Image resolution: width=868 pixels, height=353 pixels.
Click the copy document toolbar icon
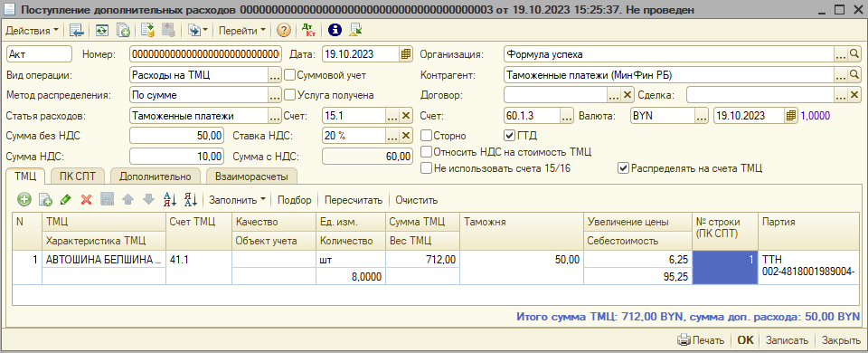(x=123, y=31)
